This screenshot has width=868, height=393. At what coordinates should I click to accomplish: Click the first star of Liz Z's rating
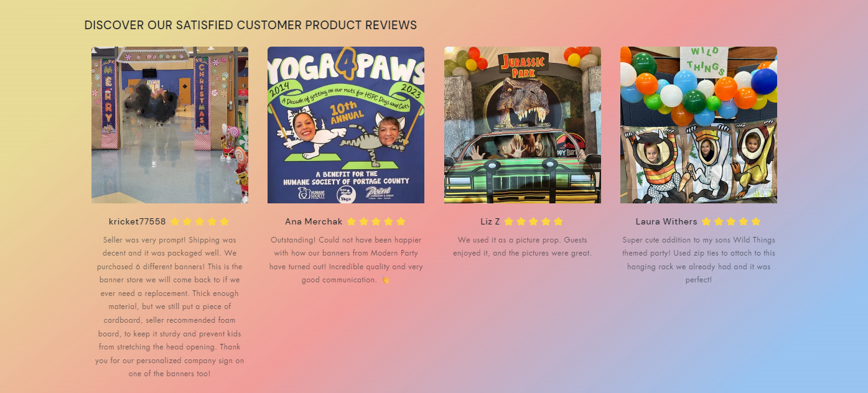[508, 221]
